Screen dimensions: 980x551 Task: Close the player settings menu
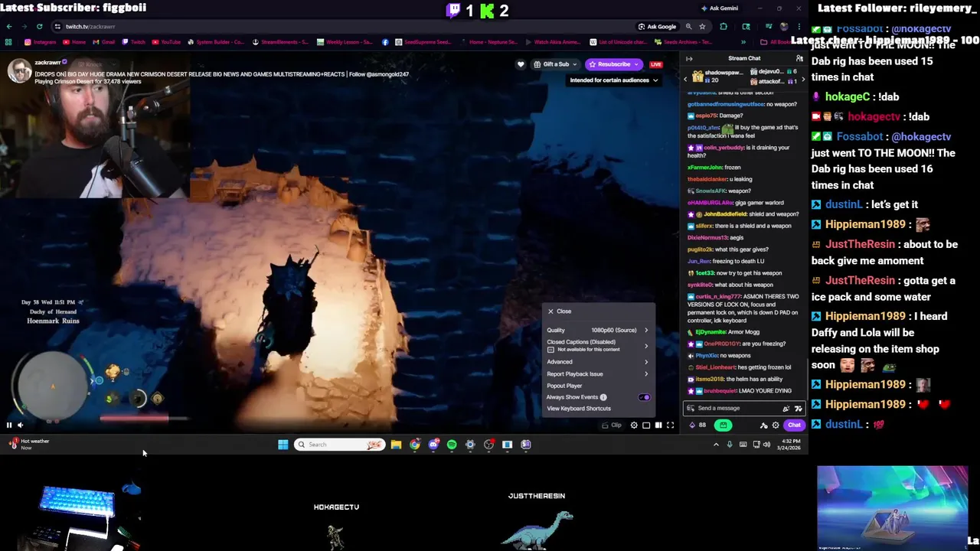pos(560,311)
